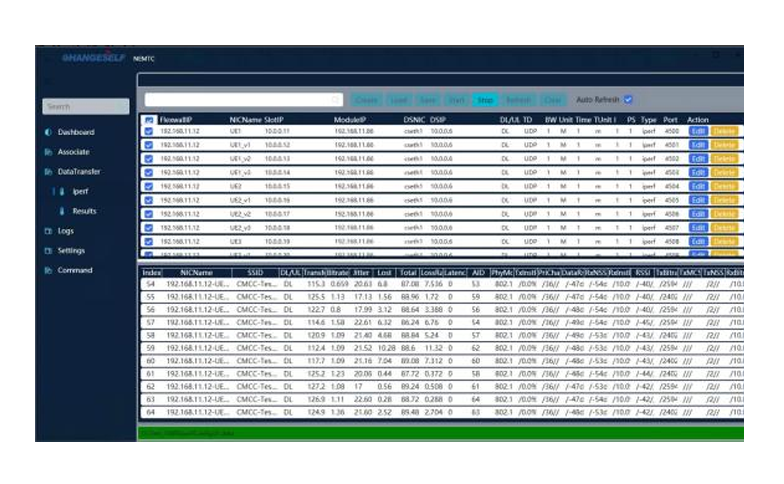
Task: Click the Results icon under DataTransfer
Action: coord(62,211)
